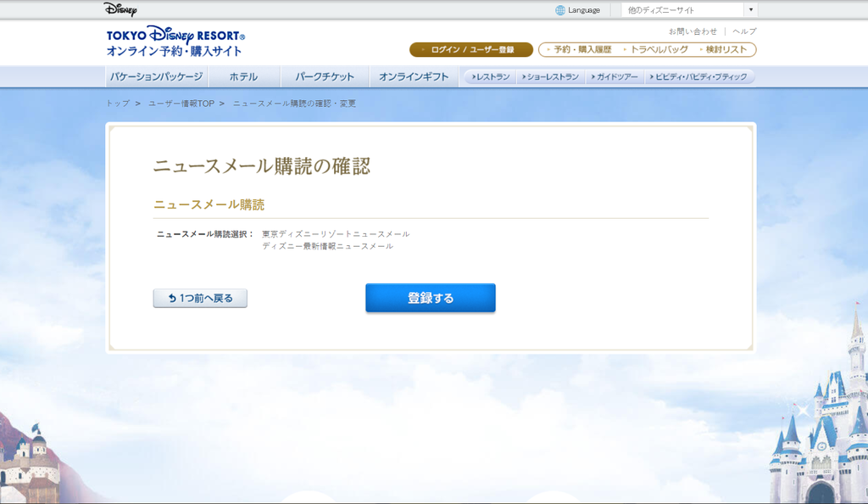Open the ヘルプ link
868x504 pixels.
pyautogui.click(x=744, y=31)
